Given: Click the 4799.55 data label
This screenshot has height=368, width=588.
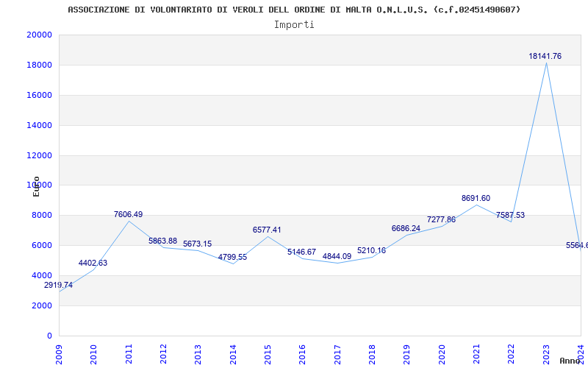Looking at the screenshot, I should [x=232, y=257].
